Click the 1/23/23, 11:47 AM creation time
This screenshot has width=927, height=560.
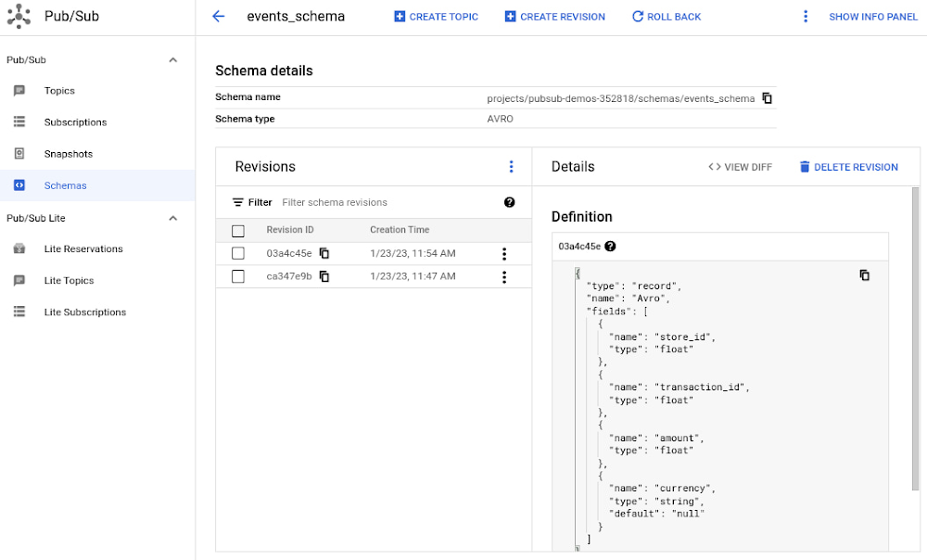coord(413,276)
